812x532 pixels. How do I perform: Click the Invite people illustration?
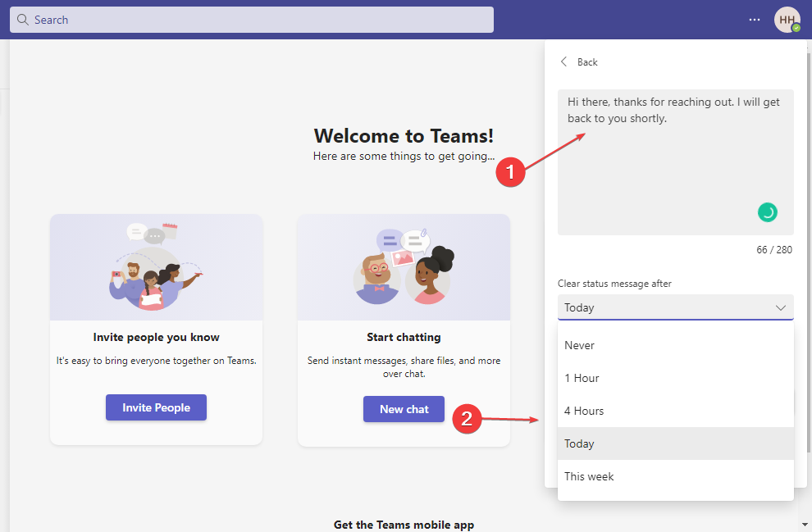[x=156, y=267]
